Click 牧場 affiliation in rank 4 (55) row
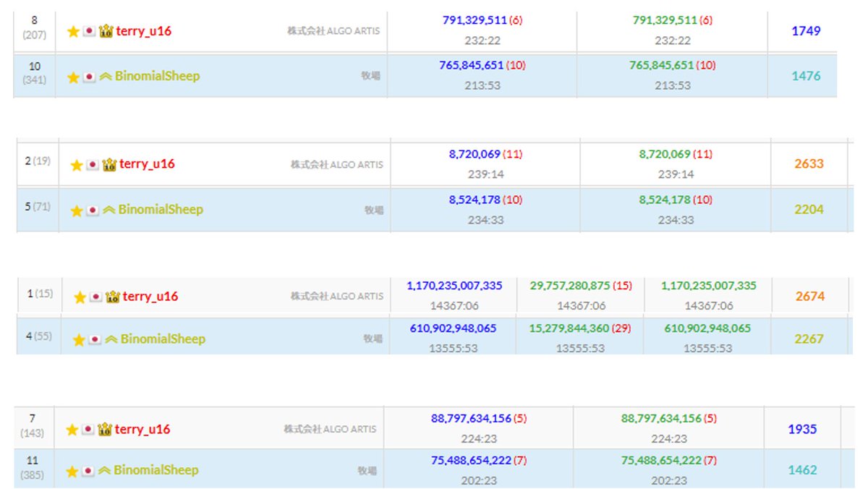Image resolution: width=868 pixels, height=489 pixels. (374, 339)
